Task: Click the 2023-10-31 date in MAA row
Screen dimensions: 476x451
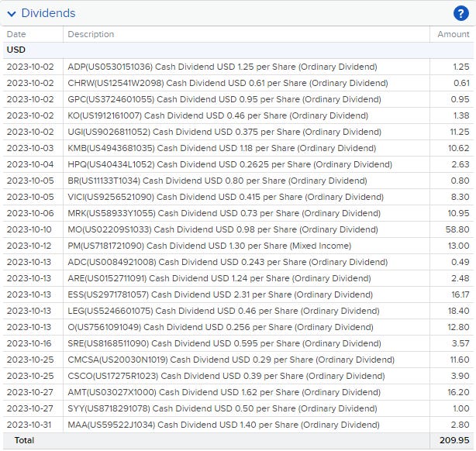Action: point(29,425)
